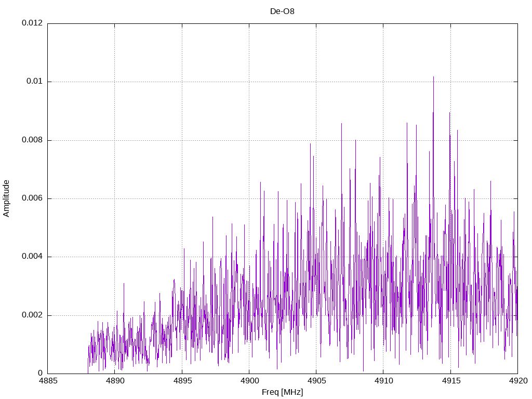Image resolution: width=532 pixels, height=399 pixels.
Task: Click the 4895 x-axis tick label
Action: [x=182, y=381]
